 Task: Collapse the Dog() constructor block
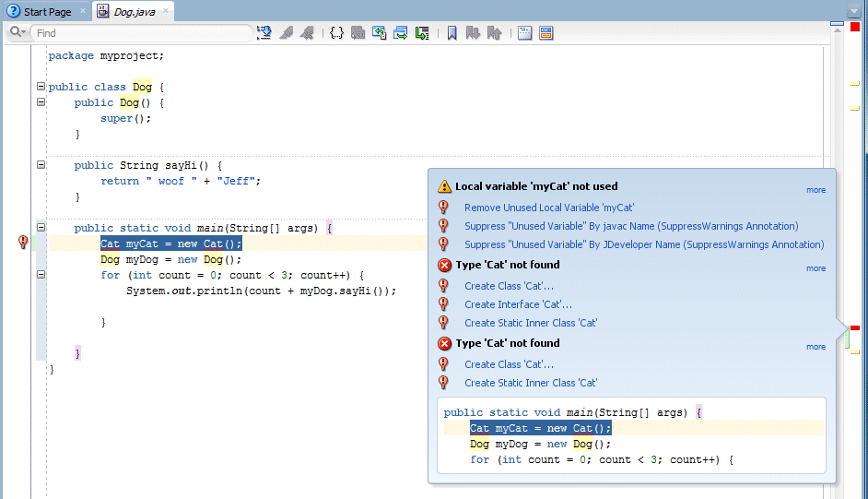pyautogui.click(x=41, y=101)
